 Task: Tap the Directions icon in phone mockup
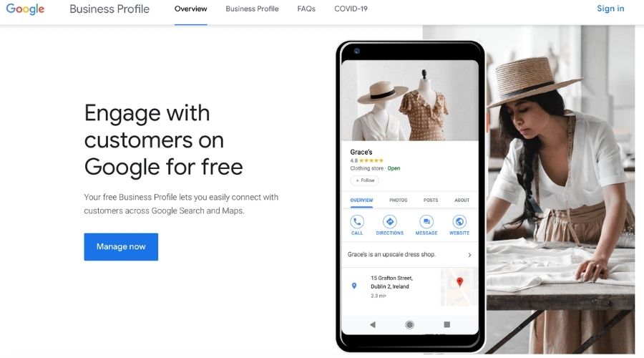pyautogui.click(x=390, y=222)
